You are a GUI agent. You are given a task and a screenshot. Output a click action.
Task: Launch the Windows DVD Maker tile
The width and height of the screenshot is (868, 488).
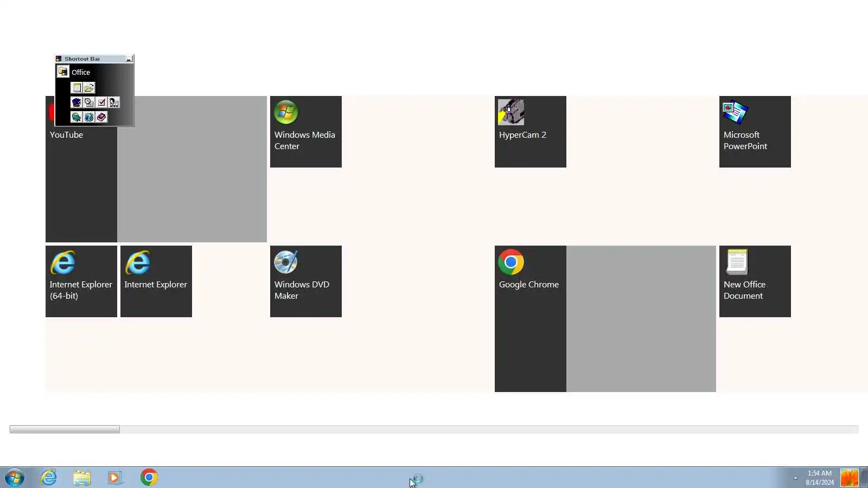(306, 281)
